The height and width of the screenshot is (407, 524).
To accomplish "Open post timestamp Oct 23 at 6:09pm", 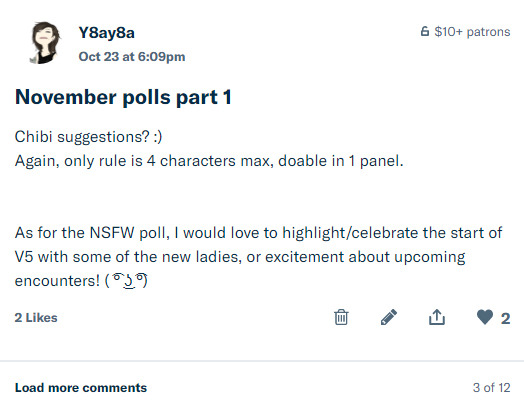I will tap(132, 57).
